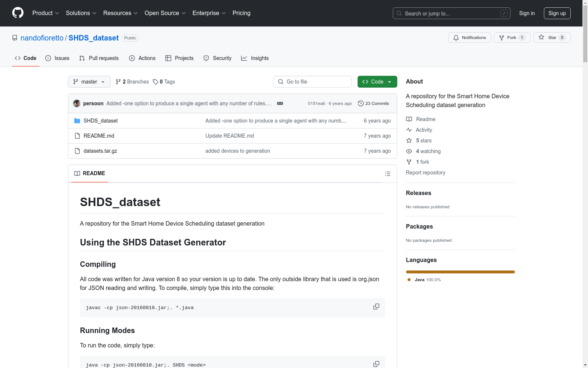This screenshot has height=368, width=588.
Task: View the 2 Branches list
Action: [132, 82]
